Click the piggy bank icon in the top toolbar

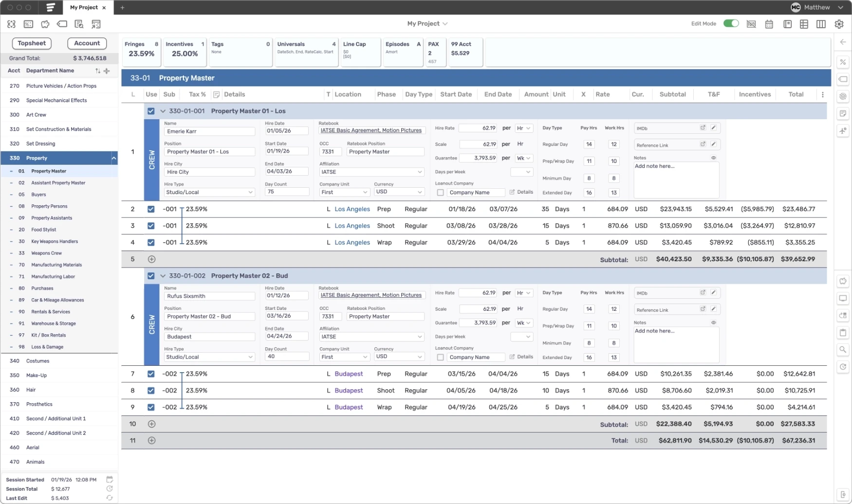click(45, 24)
